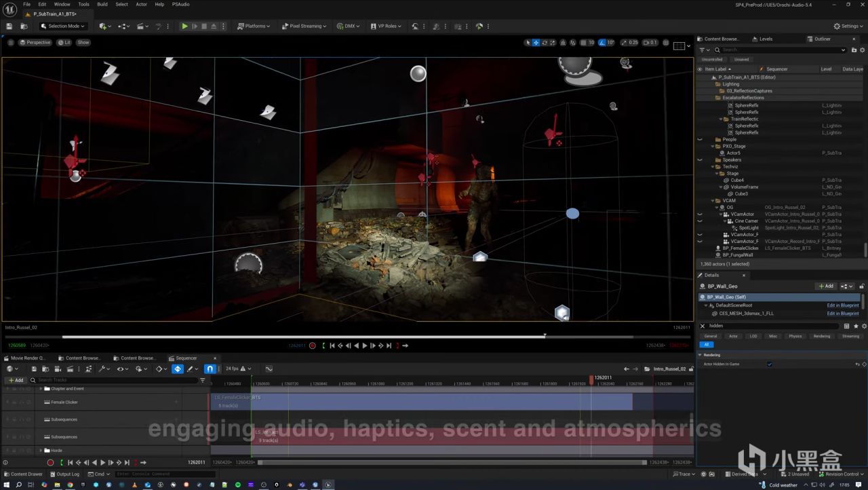The height and width of the screenshot is (490, 868).
Task: Toggle visibility of the Speakers folder
Action: pyautogui.click(x=701, y=160)
